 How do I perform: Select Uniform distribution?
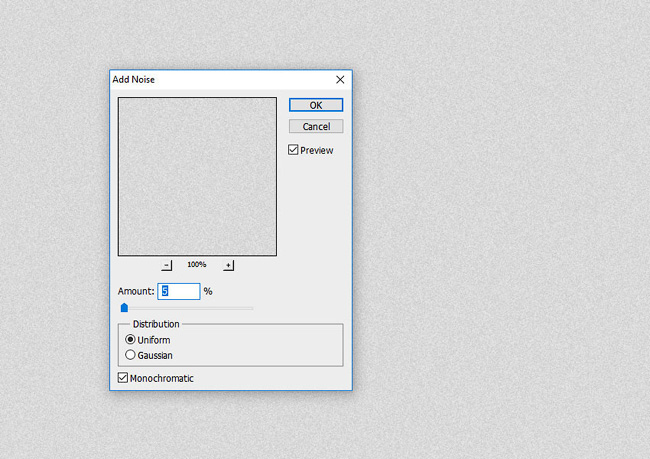[x=130, y=340]
